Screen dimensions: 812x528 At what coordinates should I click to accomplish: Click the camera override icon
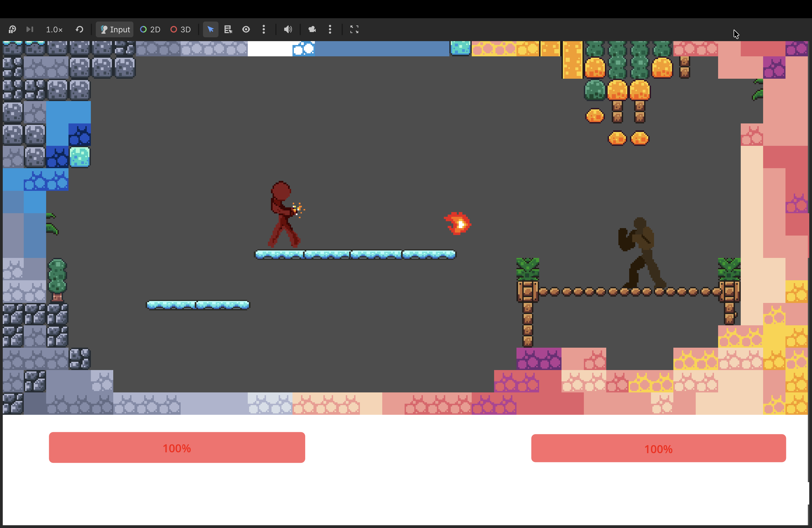312,30
